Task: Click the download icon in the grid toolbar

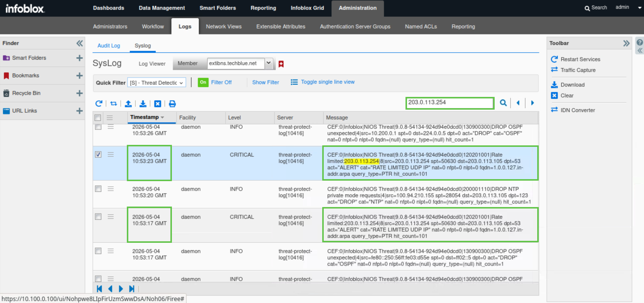Action: [x=143, y=104]
